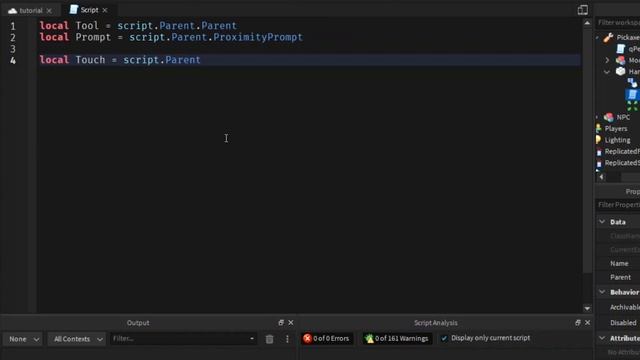This screenshot has width=640, height=360.
Task: Click line number 3 in the gutter
Action: (13, 49)
